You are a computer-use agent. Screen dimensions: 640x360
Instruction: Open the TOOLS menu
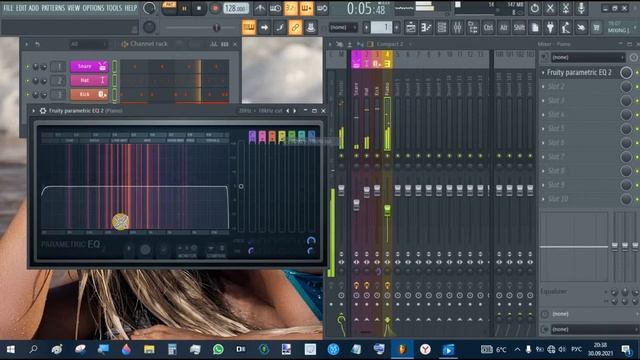coord(114,8)
